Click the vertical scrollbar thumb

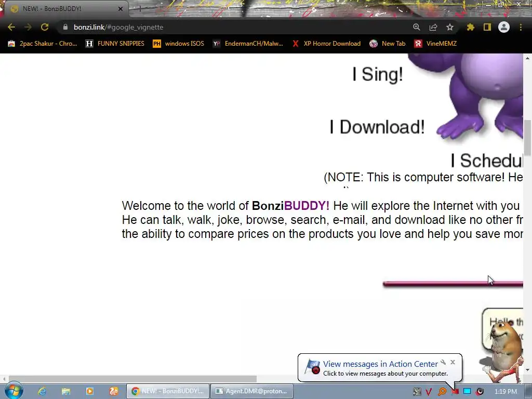[528, 137]
